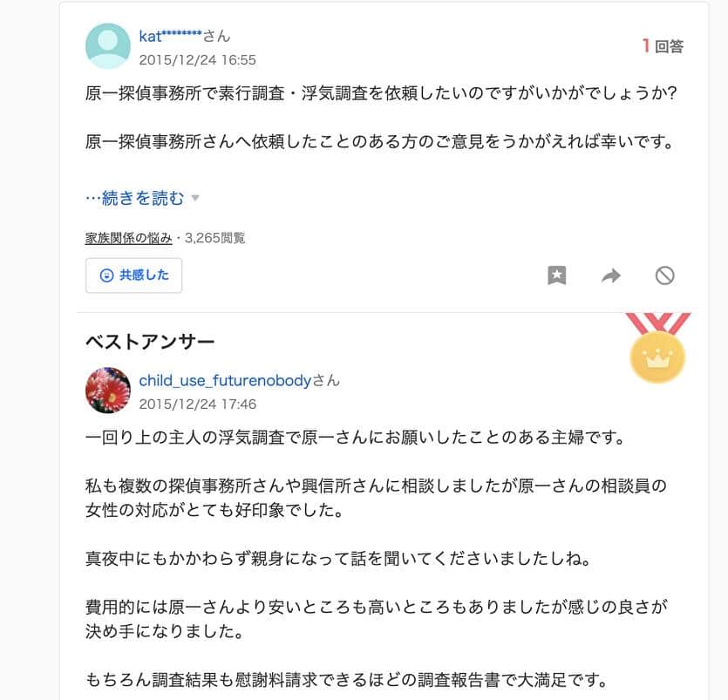Click the question line starting 原一探偵事務所で素行調査
The height and width of the screenshot is (700, 728).
click(381, 94)
